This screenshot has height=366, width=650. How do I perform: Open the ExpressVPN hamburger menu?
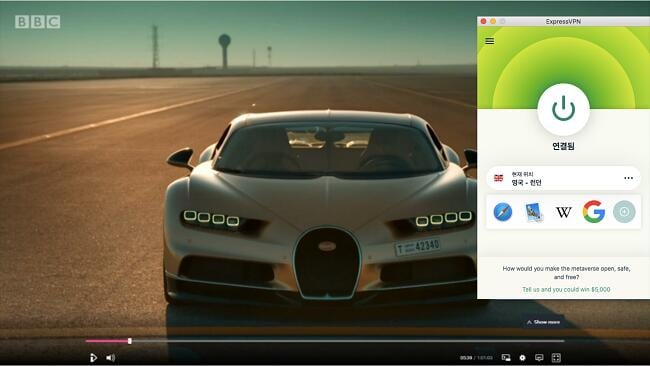click(x=490, y=41)
